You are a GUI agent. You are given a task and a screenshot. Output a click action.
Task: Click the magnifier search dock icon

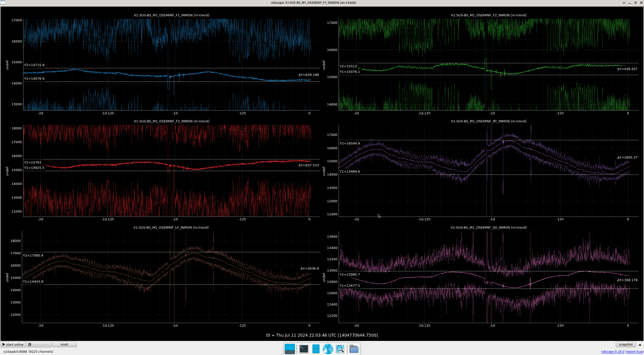pyautogui.click(x=340, y=349)
